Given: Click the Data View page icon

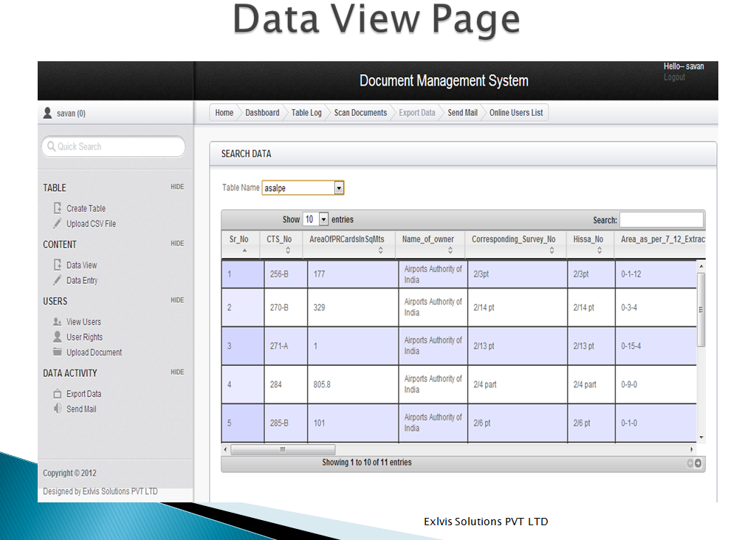Looking at the screenshot, I should (x=58, y=265).
